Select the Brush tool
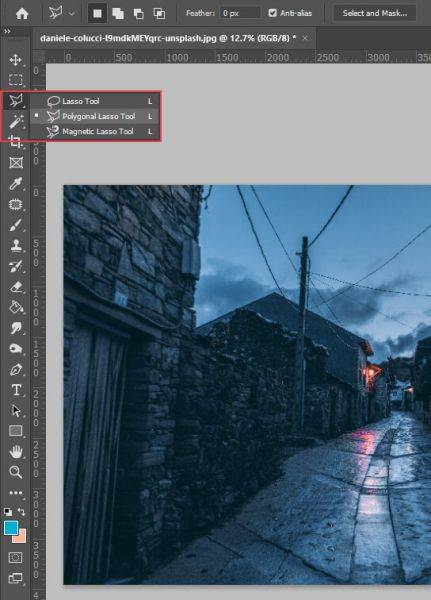 16,225
